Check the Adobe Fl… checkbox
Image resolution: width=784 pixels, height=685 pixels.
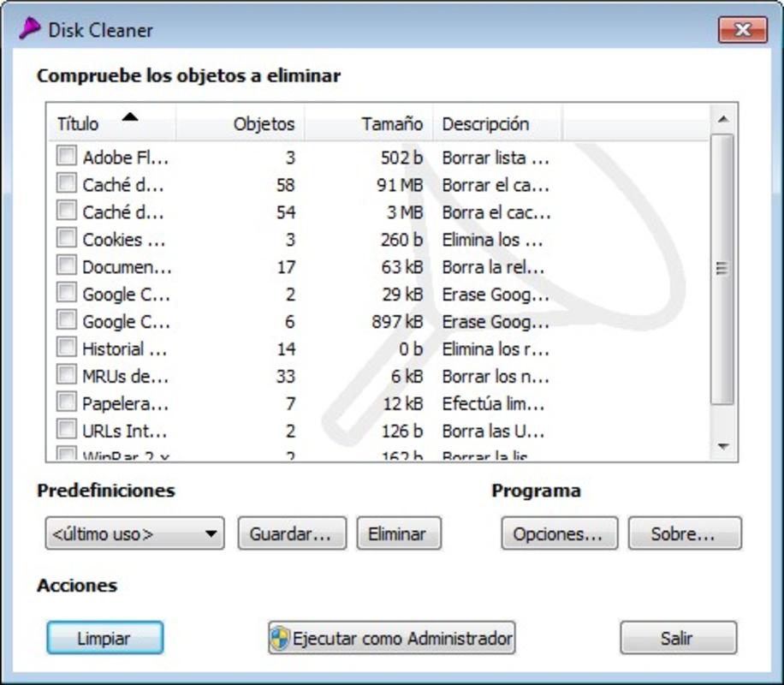[67, 156]
